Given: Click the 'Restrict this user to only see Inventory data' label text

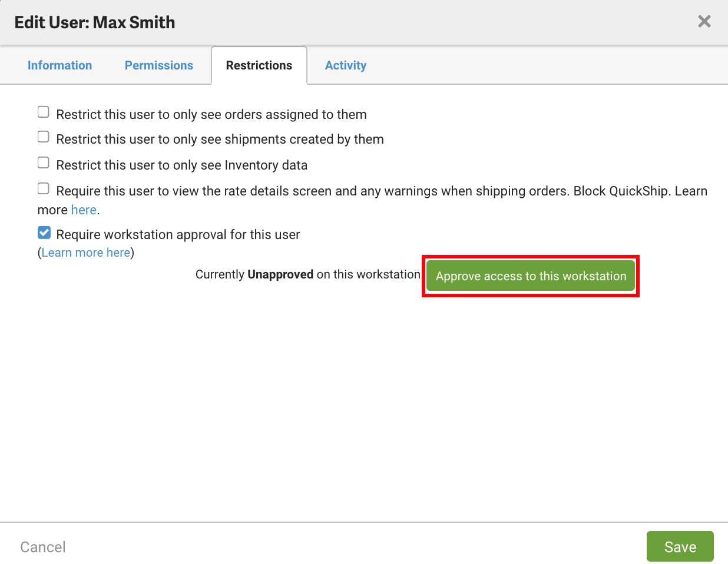Looking at the screenshot, I should coord(181,165).
